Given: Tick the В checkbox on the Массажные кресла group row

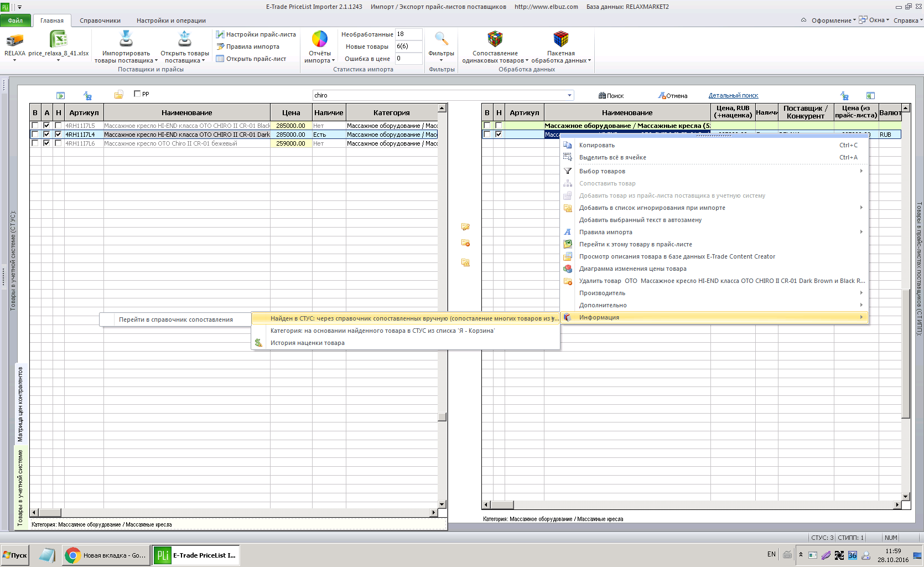Looking at the screenshot, I should (487, 126).
